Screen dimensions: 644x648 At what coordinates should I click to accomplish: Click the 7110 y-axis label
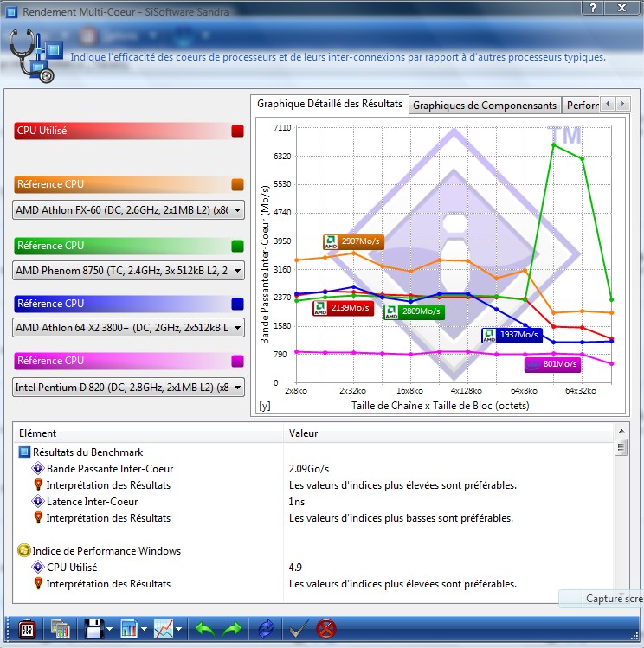282,128
